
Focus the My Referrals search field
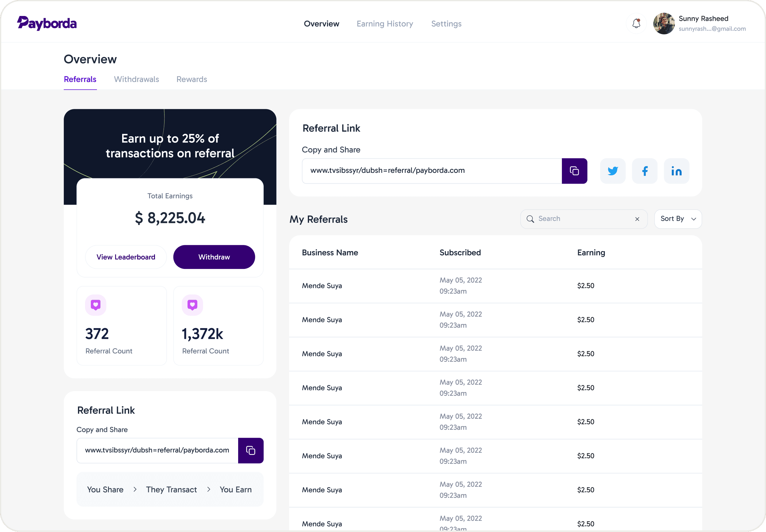584,219
